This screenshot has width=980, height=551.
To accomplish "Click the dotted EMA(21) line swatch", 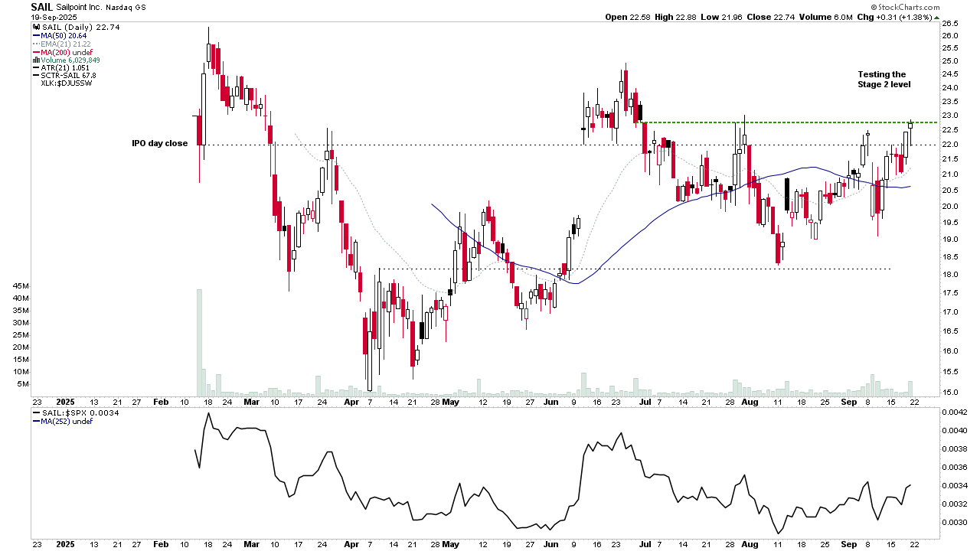I will tap(35, 44).
